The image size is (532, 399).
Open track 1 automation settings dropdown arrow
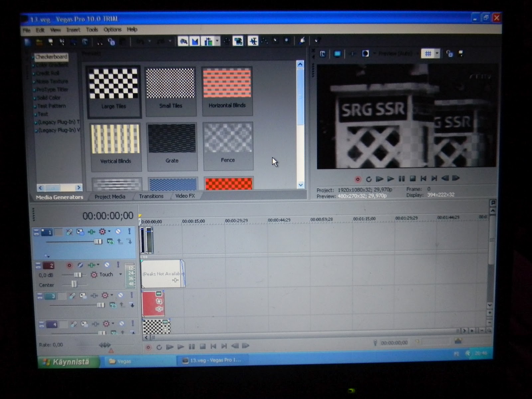[x=109, y=231]
